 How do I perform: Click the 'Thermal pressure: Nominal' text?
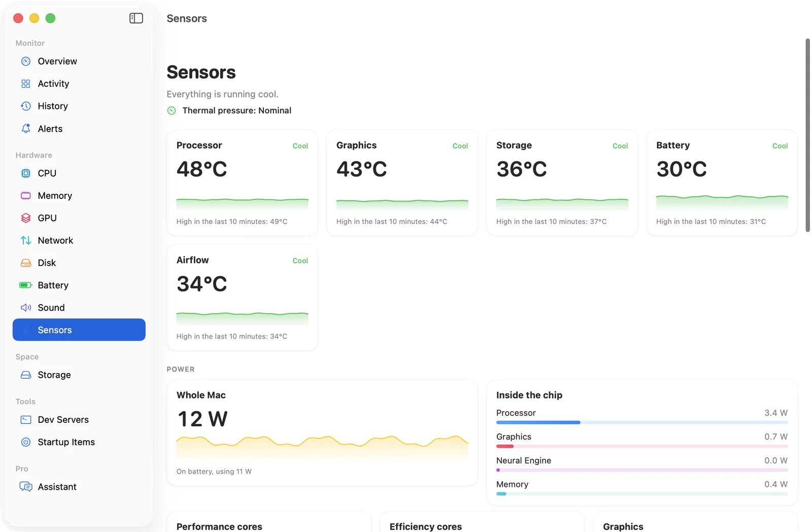point(236,111)
